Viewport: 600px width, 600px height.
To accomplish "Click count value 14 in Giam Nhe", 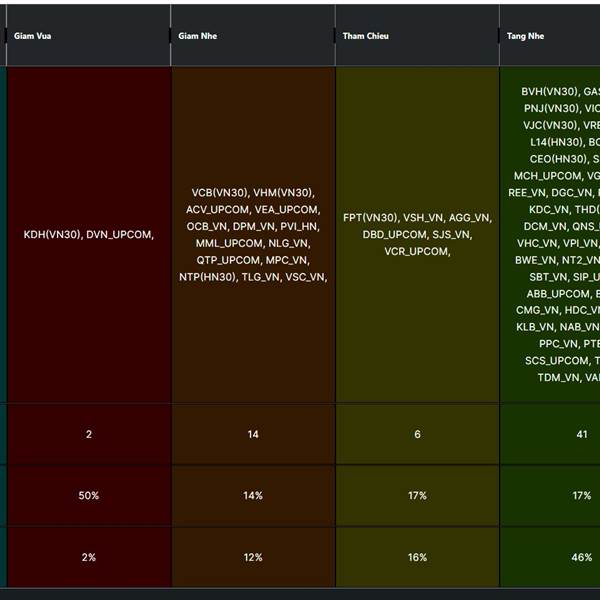I will click(x=253, y=434).
